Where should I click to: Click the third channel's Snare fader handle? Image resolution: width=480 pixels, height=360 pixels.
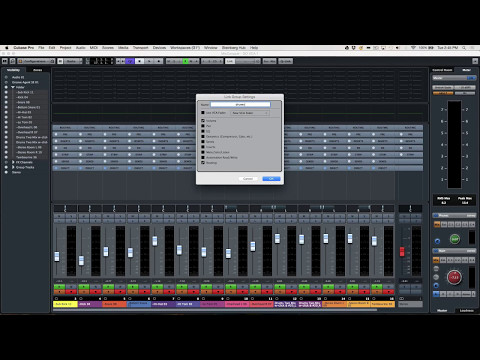[x=106, y=251]
